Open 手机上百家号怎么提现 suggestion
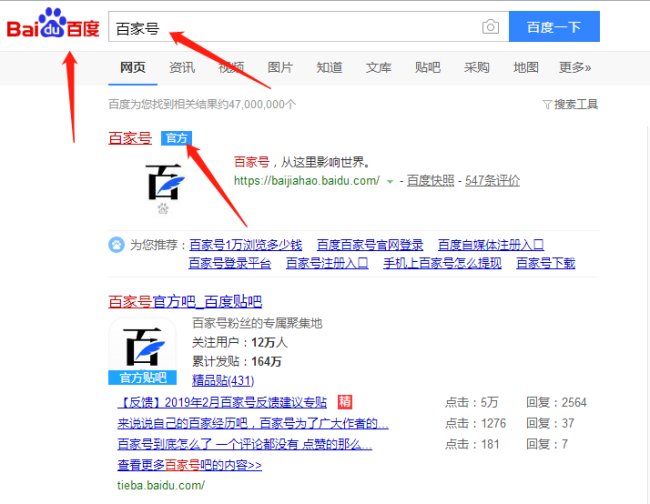 [442, 263]
